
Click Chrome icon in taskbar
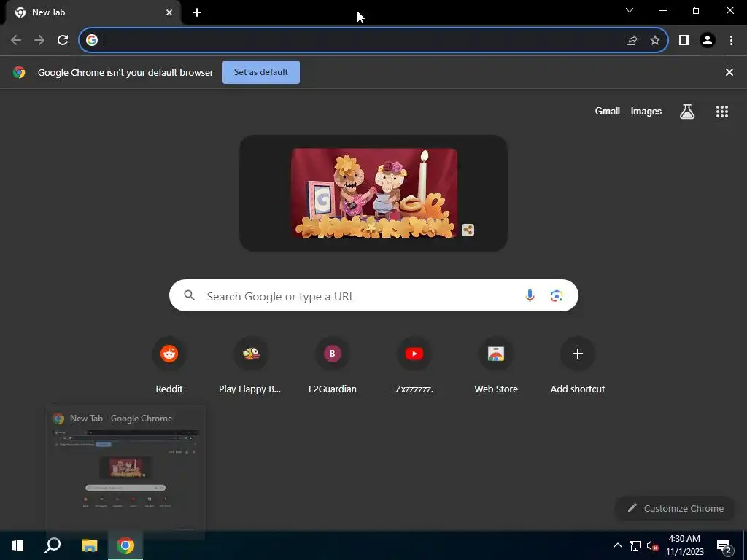tap(125, 545)
